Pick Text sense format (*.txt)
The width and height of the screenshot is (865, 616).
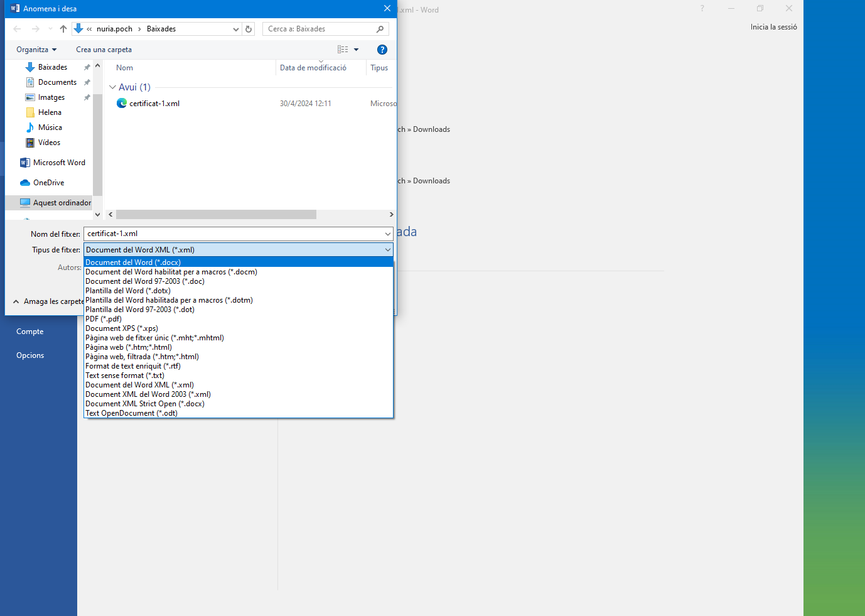(125, 376)
